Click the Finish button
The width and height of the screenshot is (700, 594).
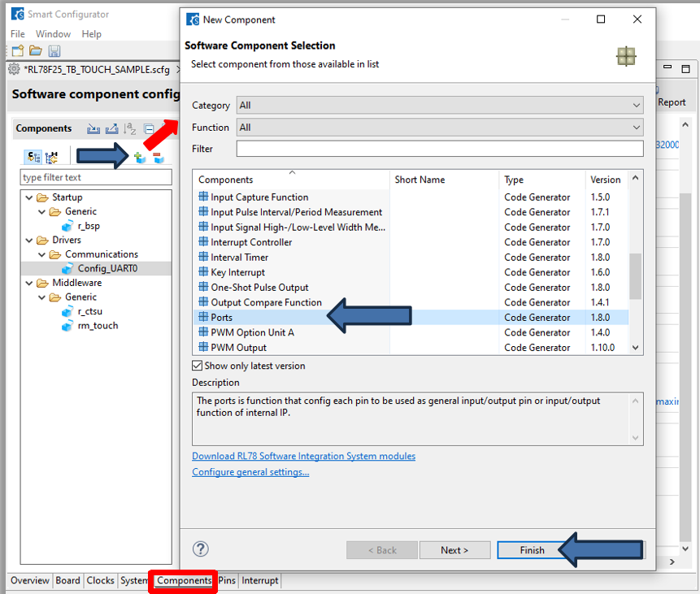533,550
